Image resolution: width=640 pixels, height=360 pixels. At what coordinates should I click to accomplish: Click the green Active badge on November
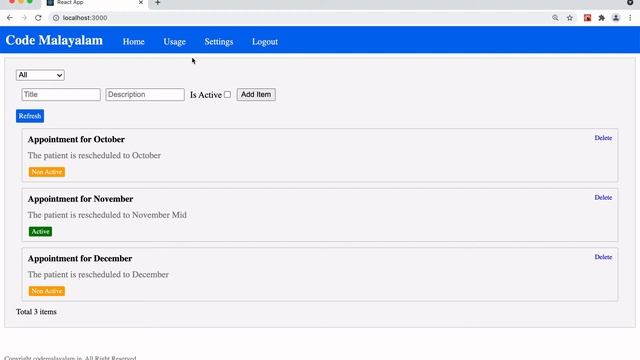coord(40,231)
